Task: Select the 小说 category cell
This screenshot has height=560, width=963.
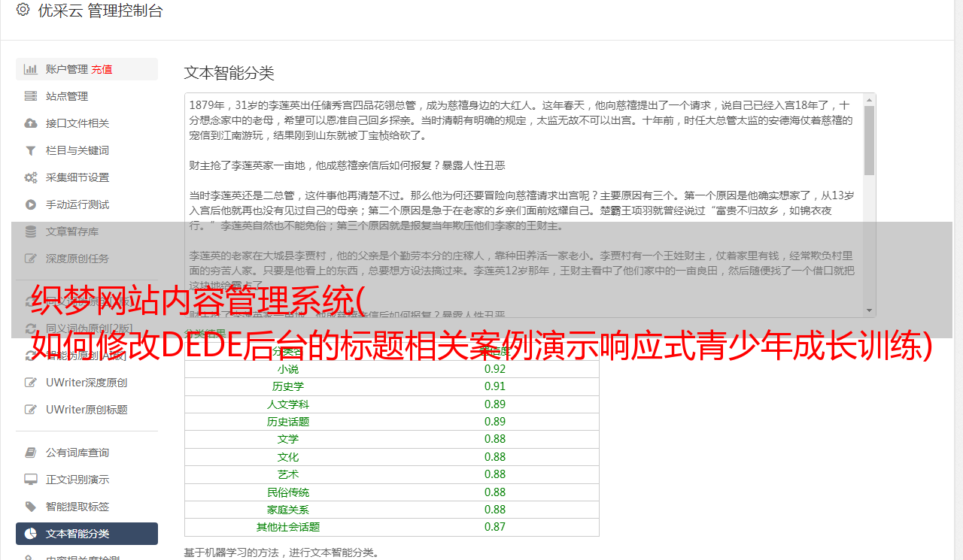Action: pyautogui.click(x=288, y=369)
